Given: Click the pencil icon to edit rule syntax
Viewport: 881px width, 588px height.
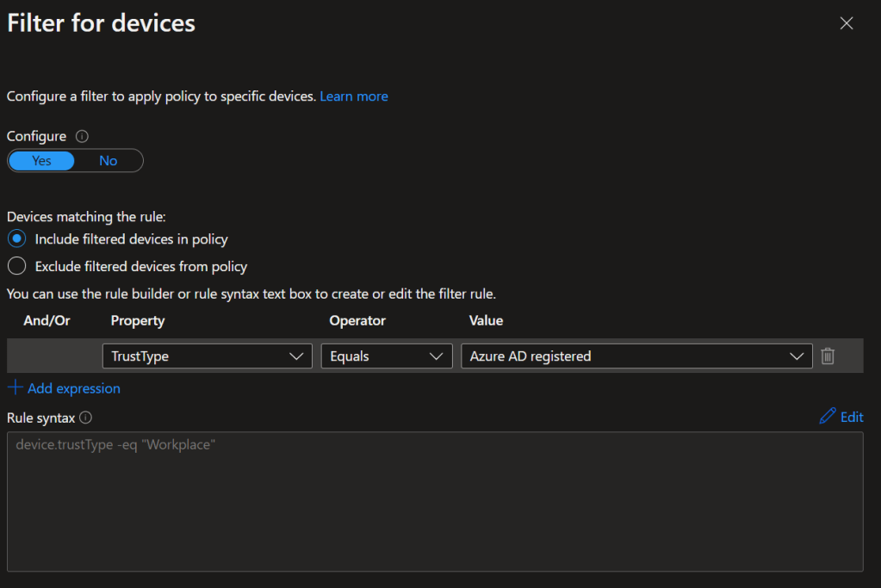Looking at the screenshot, I should (827, 417).
